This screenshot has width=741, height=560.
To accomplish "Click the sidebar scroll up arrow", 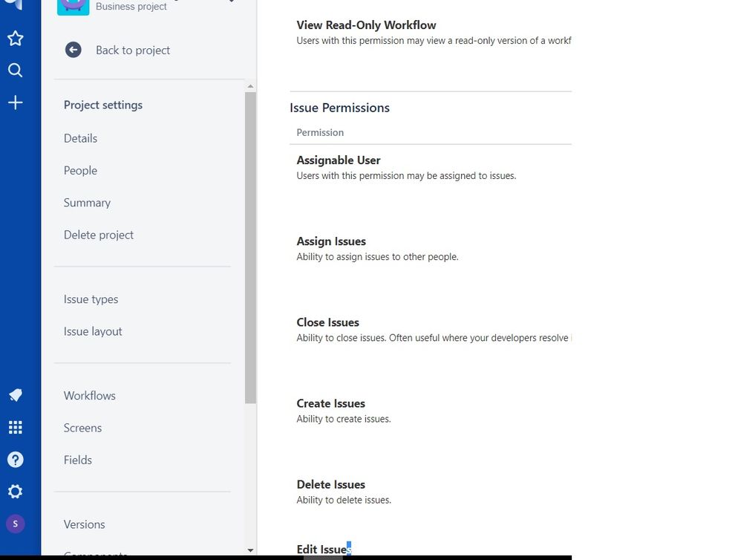I will tap(250, 86).
